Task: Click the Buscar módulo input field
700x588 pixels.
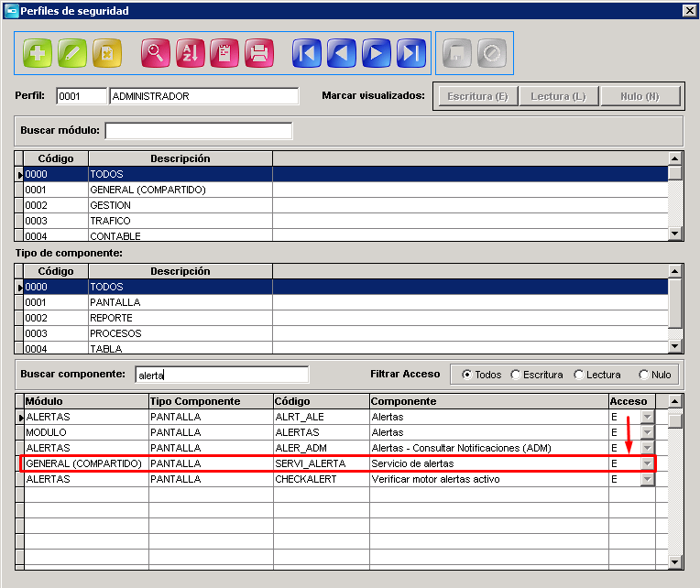Action: [199, 131]
